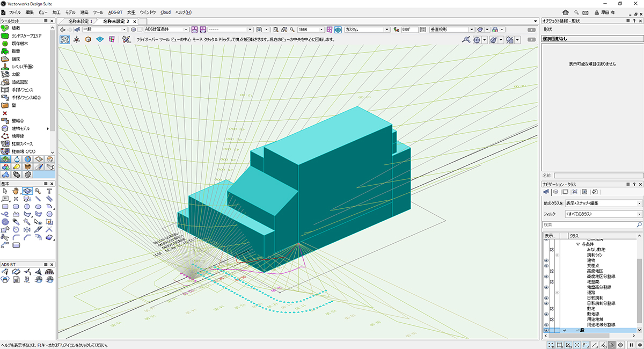644x349 pixels.
Task: Select the 植栽 plant tool
Action: (16, 28)
